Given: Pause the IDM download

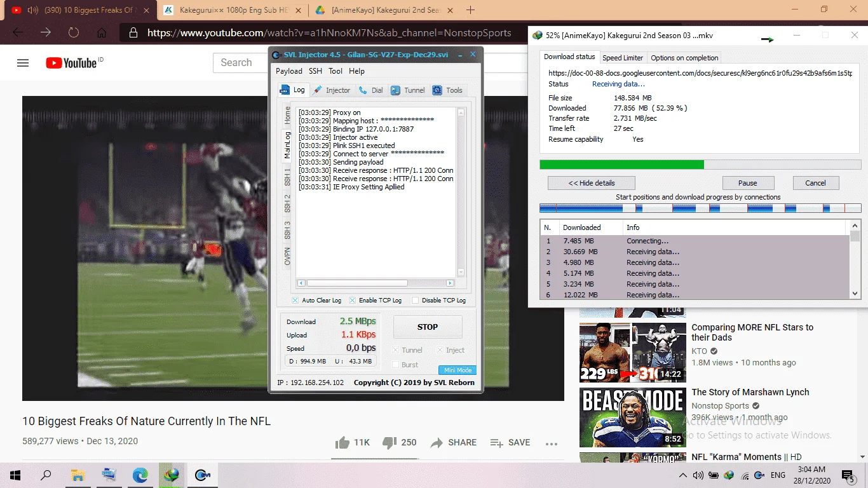Looking at the screenshot, I should (x=748, y=183).
